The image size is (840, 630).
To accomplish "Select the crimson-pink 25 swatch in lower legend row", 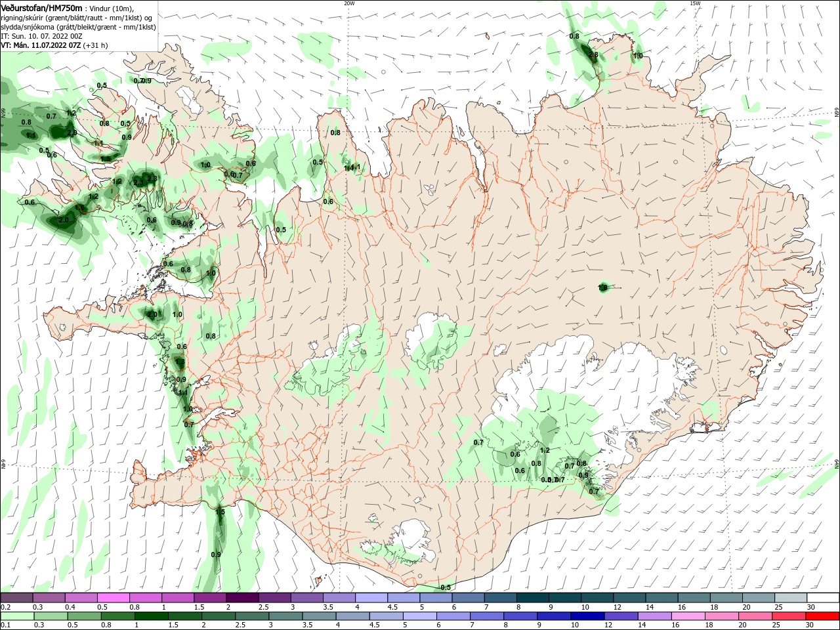I will click(x=789, y=616).
